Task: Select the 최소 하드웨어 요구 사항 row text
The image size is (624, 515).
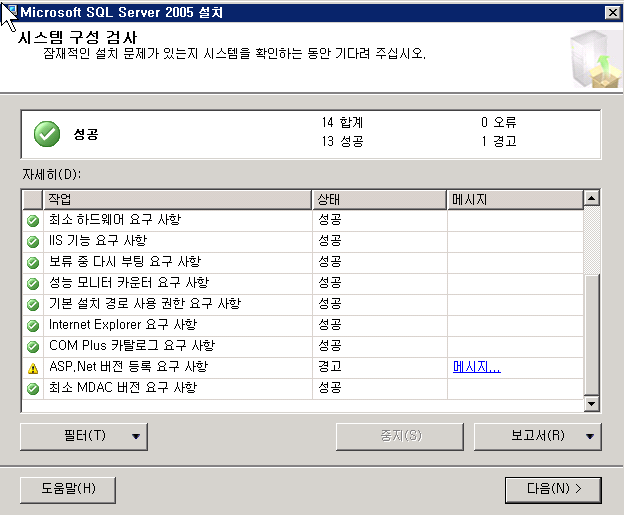Action: click(115, 219)
